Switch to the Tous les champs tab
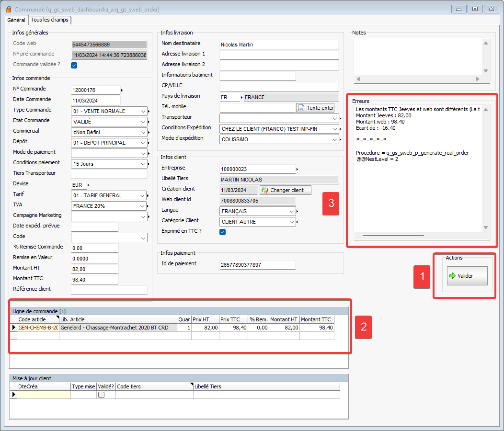The width and height of the screenshot is (504, 431). tap(50, 20)
